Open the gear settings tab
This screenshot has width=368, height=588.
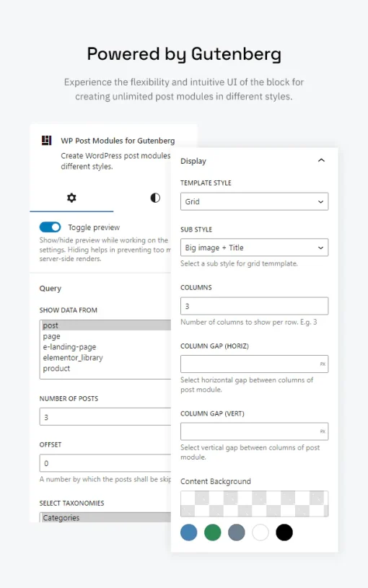click(71, 198)
